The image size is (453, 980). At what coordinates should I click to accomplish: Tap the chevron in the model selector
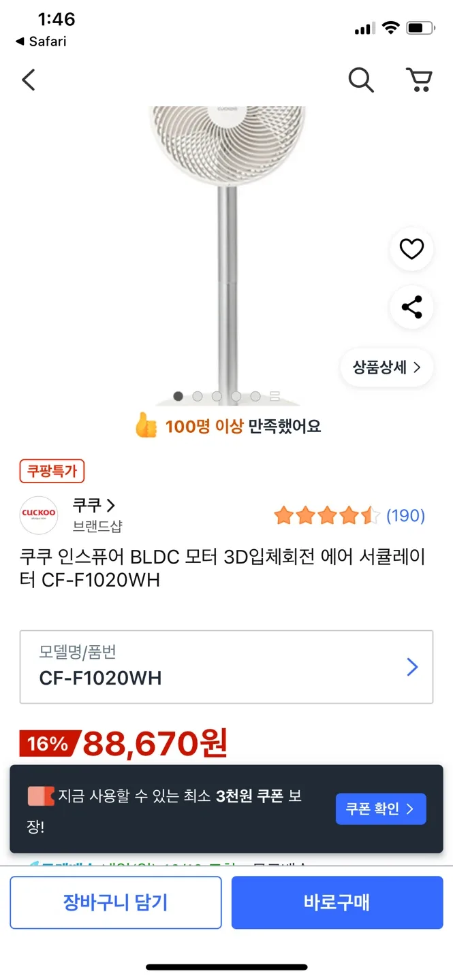tap(411, 667)
